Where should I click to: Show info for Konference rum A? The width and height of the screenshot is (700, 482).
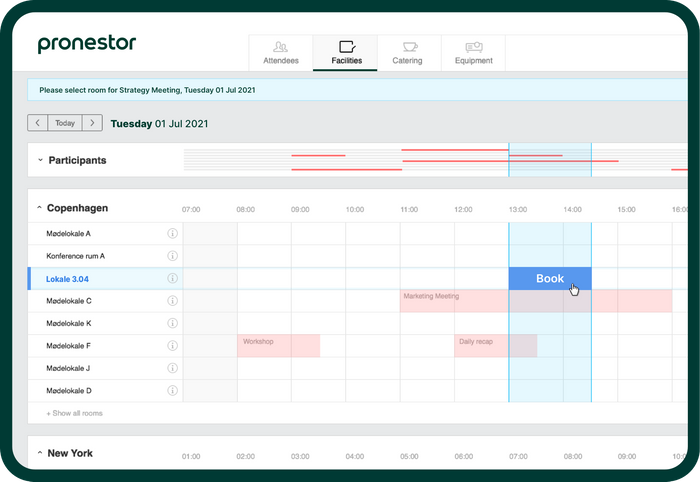point(172,256)
